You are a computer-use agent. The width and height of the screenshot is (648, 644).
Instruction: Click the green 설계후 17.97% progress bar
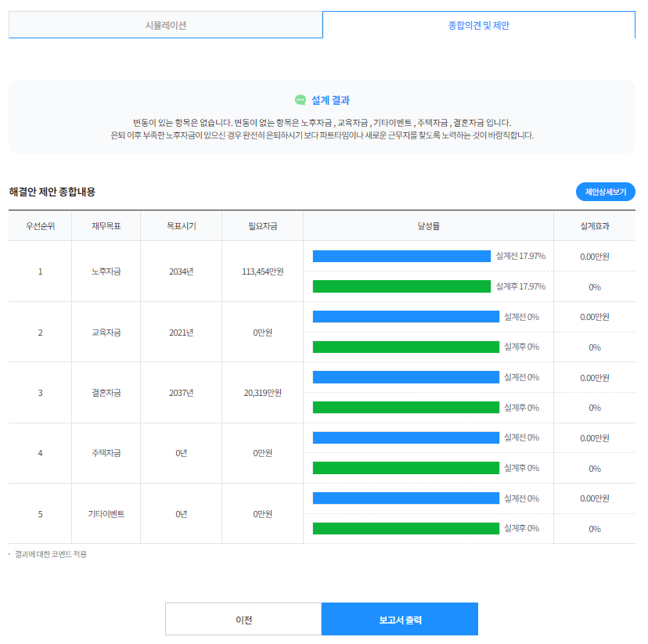pyautogui.click(x=401, y=286)
